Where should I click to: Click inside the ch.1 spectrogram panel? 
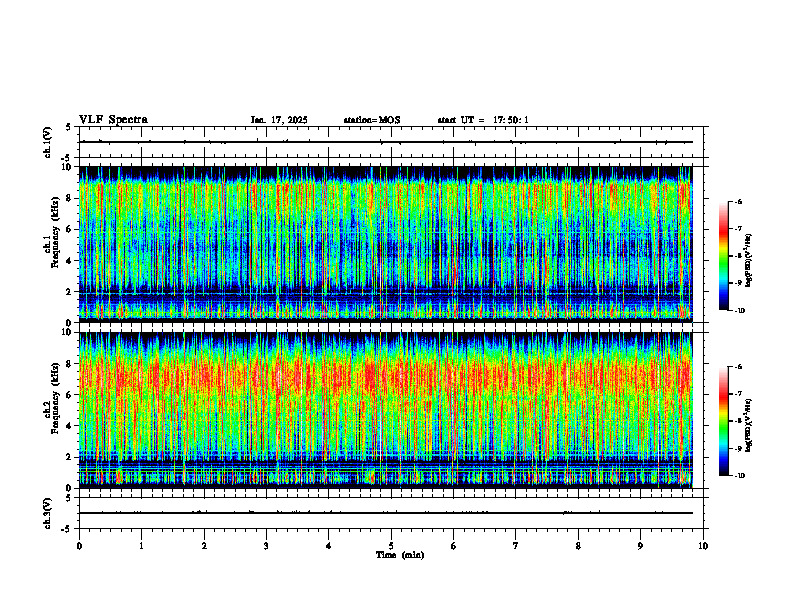[386, 244]
